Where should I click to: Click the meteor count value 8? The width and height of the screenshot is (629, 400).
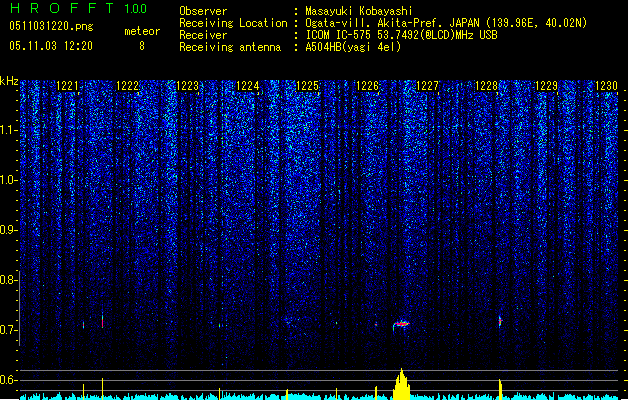[142, 46]
